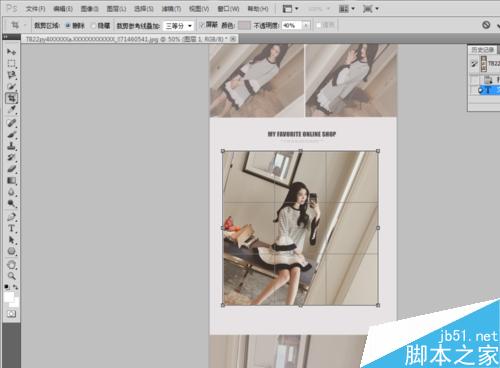Open the 滤镜 menu
The image size is (500, 368).
[171, 9]
